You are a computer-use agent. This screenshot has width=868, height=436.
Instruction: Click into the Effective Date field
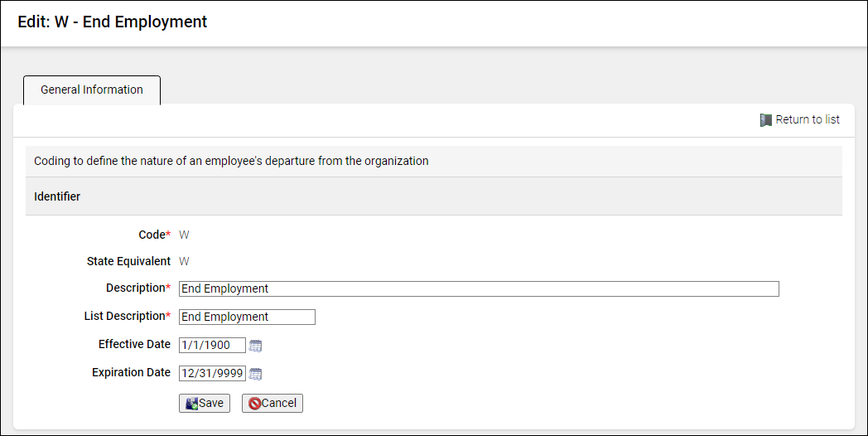(x=212, y=345)
